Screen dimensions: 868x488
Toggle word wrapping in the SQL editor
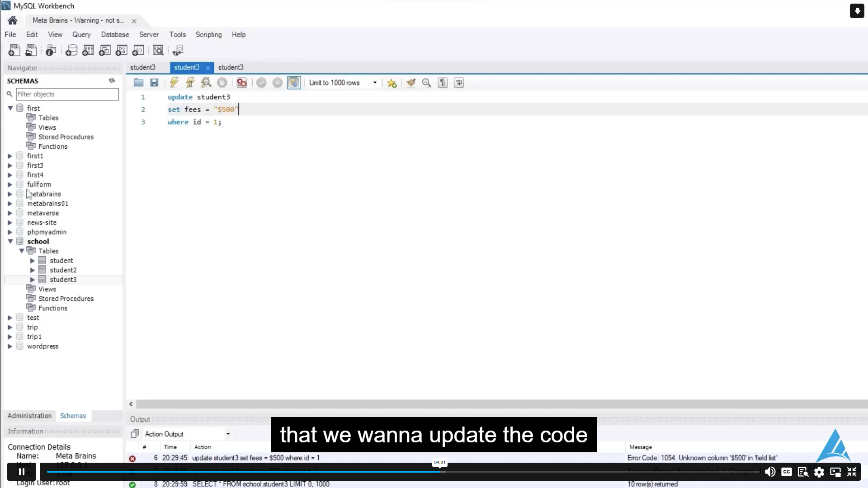[x=458, y=83]
